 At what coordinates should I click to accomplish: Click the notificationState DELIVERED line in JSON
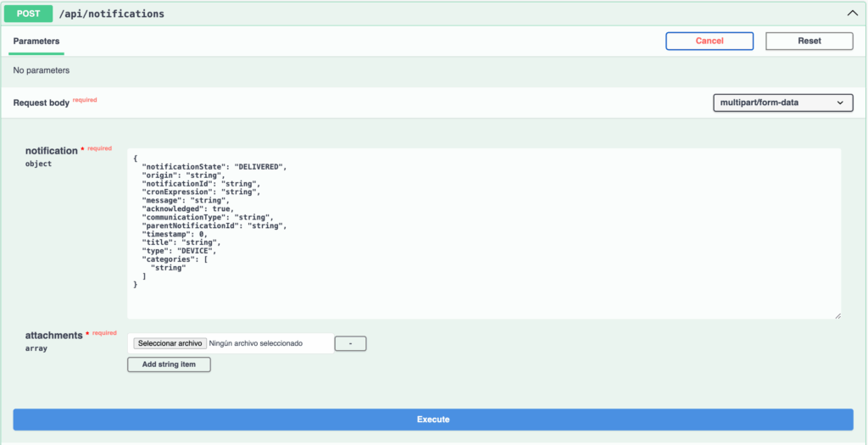point(214,167)
